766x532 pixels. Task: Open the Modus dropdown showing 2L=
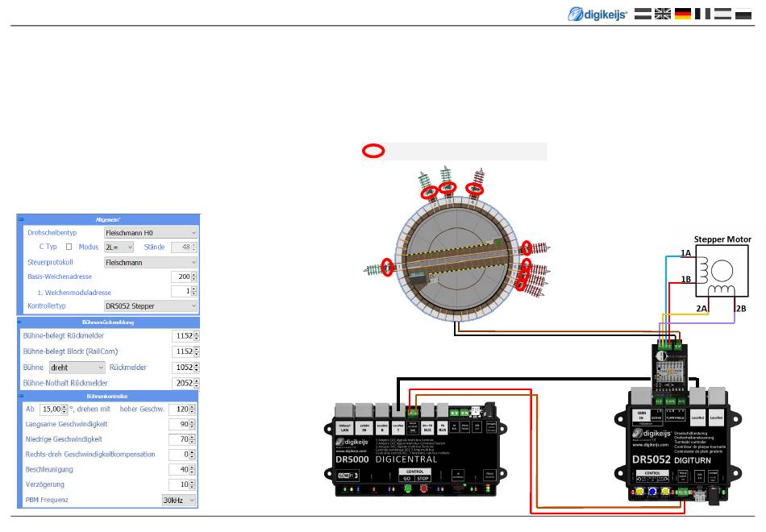click(119, 247)
